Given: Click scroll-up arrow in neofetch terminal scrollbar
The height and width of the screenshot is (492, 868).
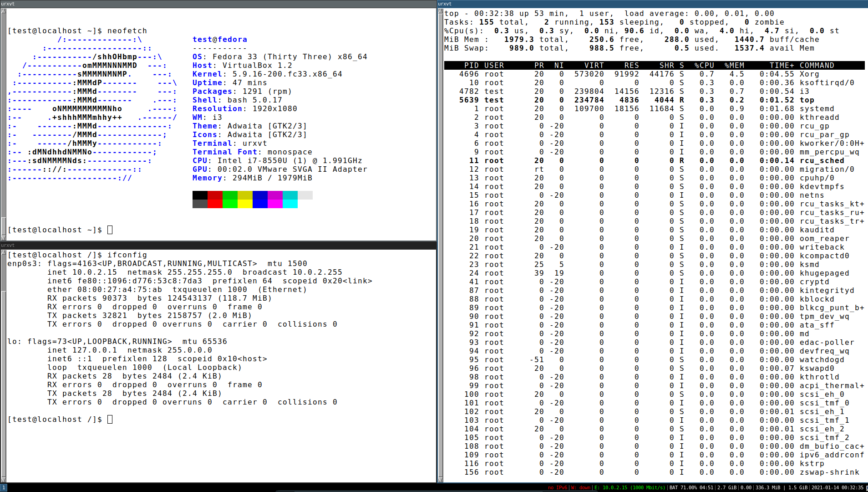Looking at the screenshot, I should (x=3, y=11).
